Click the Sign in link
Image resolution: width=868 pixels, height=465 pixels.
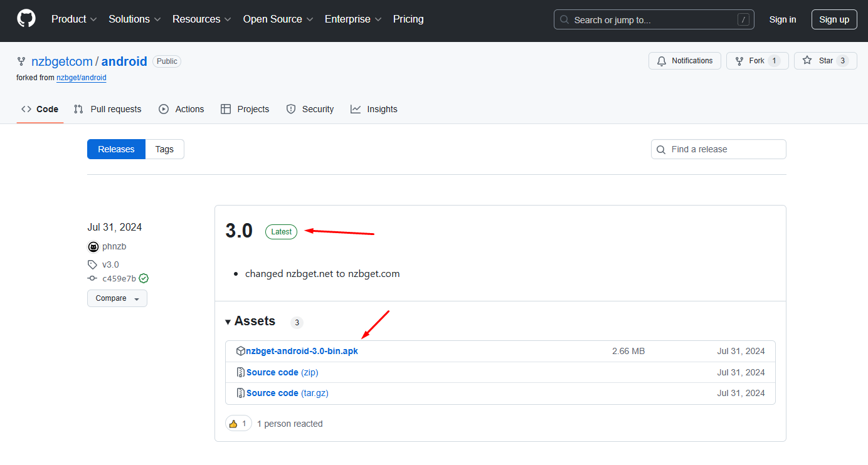coord(783,19)
